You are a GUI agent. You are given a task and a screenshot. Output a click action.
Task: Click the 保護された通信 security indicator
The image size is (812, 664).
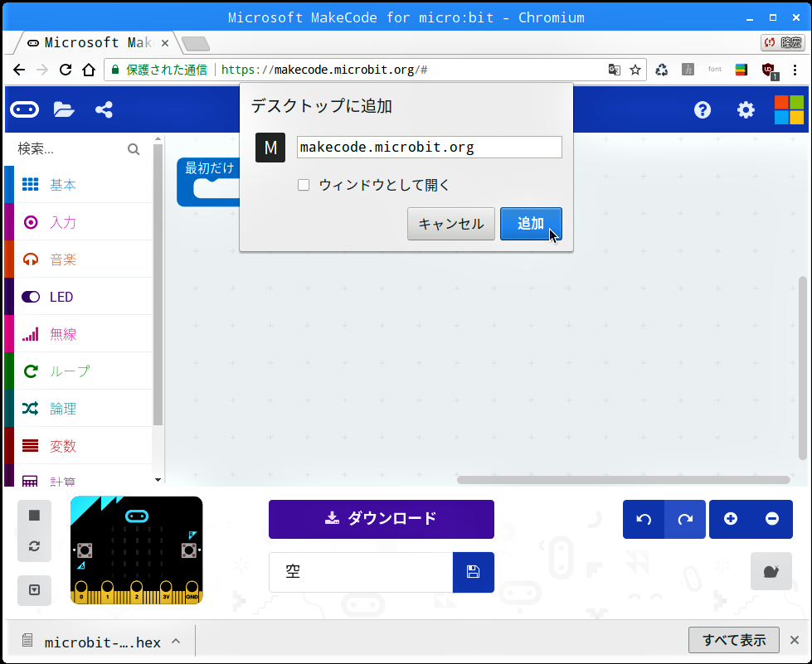point(159,70)
